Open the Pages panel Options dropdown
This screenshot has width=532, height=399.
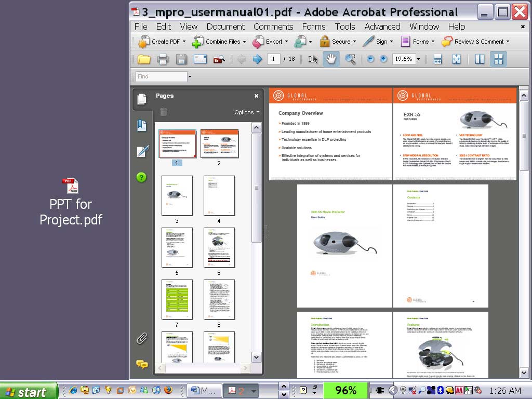point(246,112)
